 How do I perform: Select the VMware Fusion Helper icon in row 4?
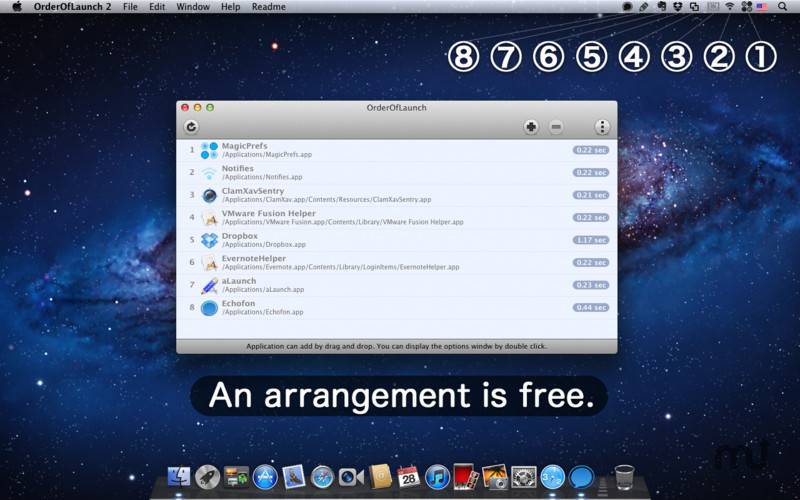[x=209, y=218]
